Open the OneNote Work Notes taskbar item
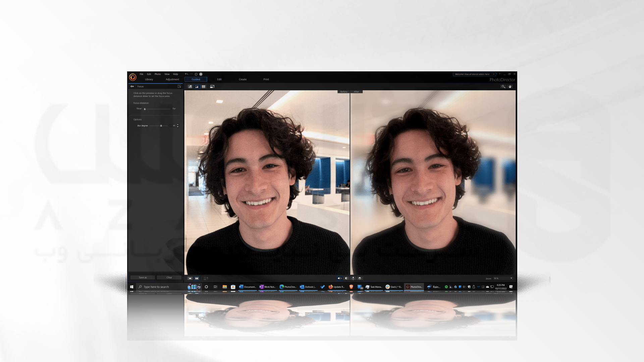The height and width of the screenshot is (362, 644). 268,287
